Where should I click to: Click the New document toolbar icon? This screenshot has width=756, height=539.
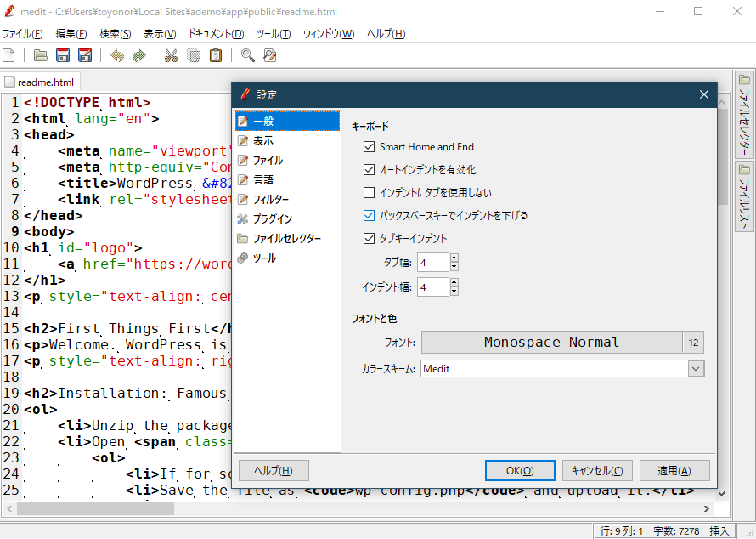pyautogui.click(x=8, y=55)
